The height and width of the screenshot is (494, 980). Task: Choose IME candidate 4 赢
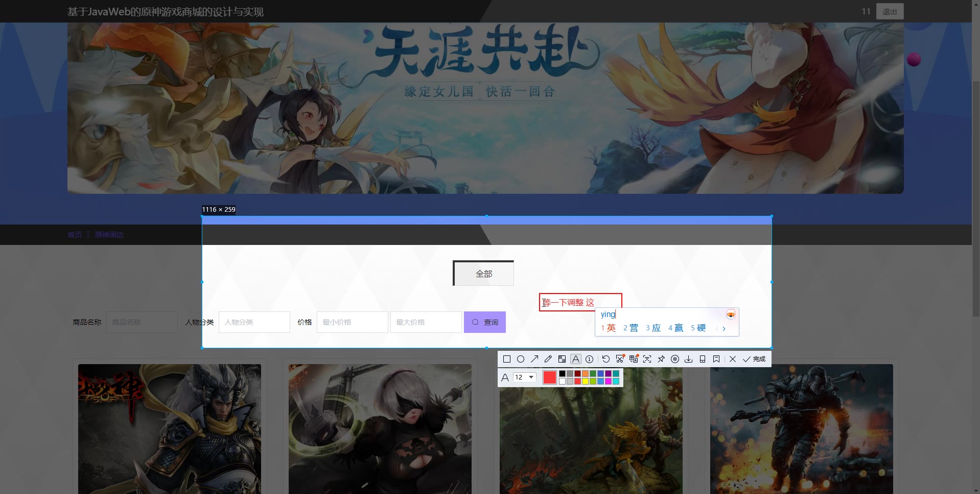click(x=675, y=328)
